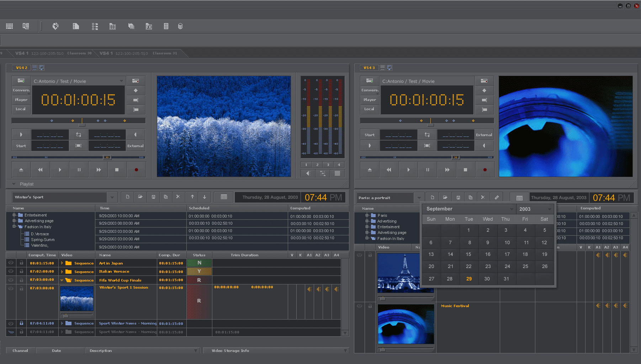Open the Winter's Sport playlist dropdown
The height and width of the screenshot is (364, 641).
tap(112, 197)
